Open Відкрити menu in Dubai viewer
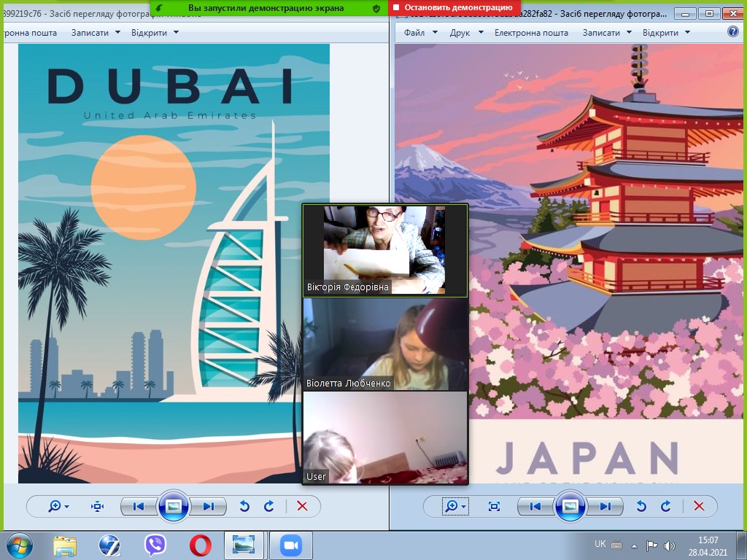Screen dimensions: 747x560 tap(149, 32)
